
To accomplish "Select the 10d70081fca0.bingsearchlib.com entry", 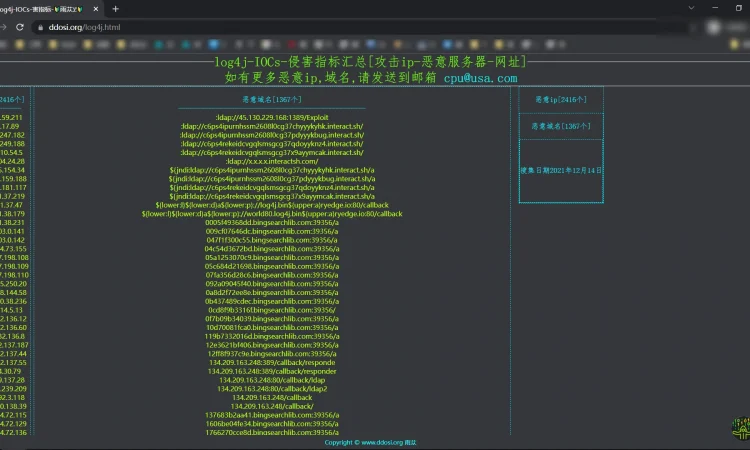I will (x=272, y=328).
